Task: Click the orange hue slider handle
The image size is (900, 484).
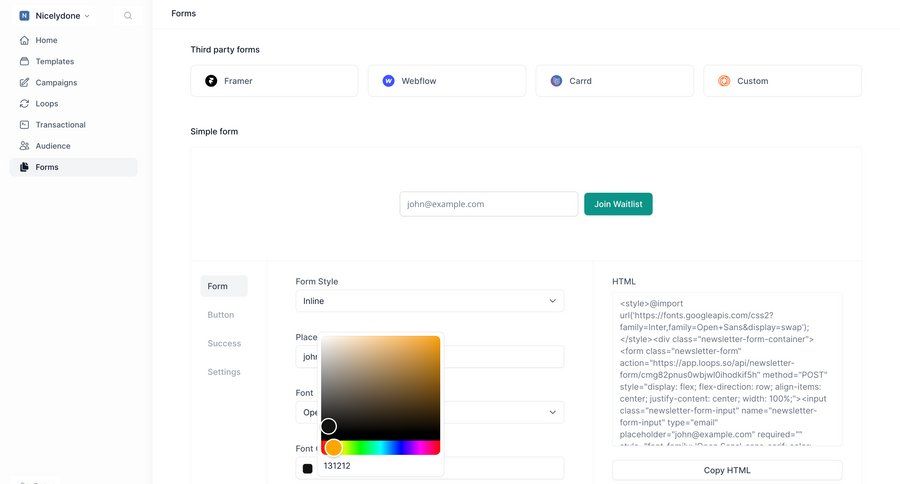Action: click(x=333, y=447)
